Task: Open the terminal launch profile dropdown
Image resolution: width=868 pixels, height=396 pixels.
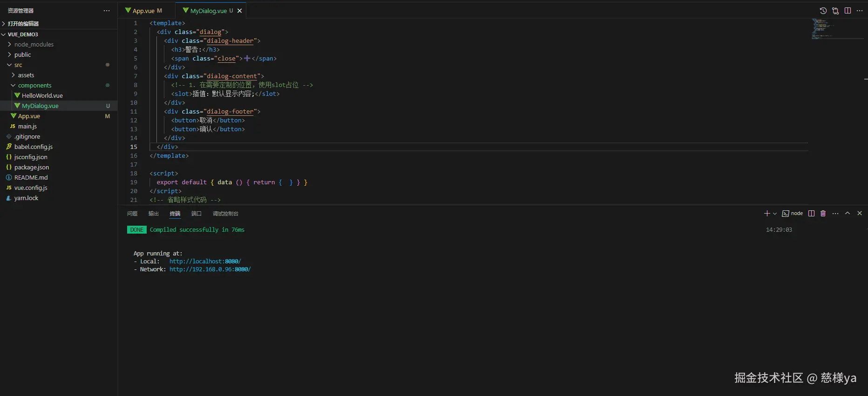Action: 775,214
